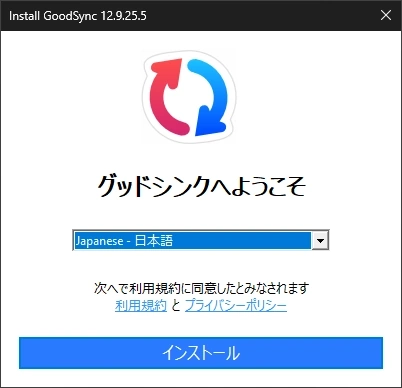Click the Install GoodSync 12.9.25.5 title text

(x=78, y=16)
